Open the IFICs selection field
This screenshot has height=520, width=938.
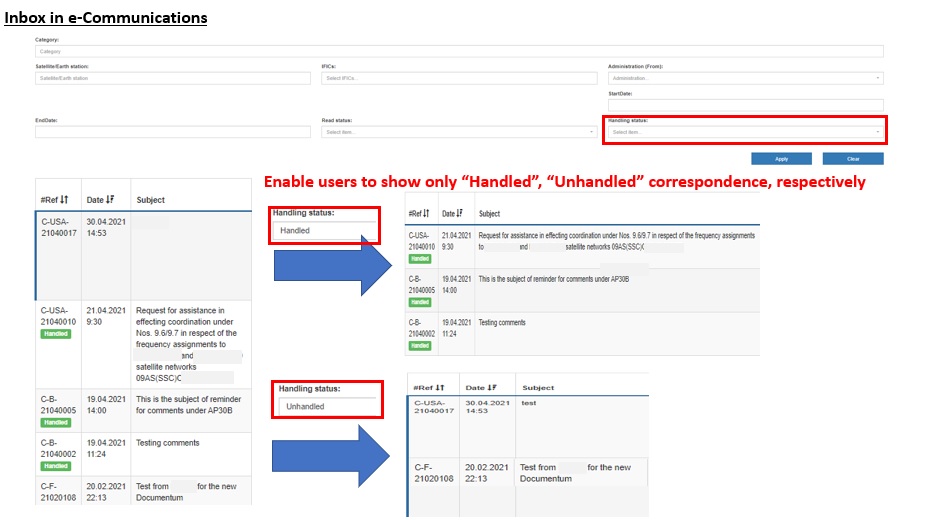[x=458, y=78]
